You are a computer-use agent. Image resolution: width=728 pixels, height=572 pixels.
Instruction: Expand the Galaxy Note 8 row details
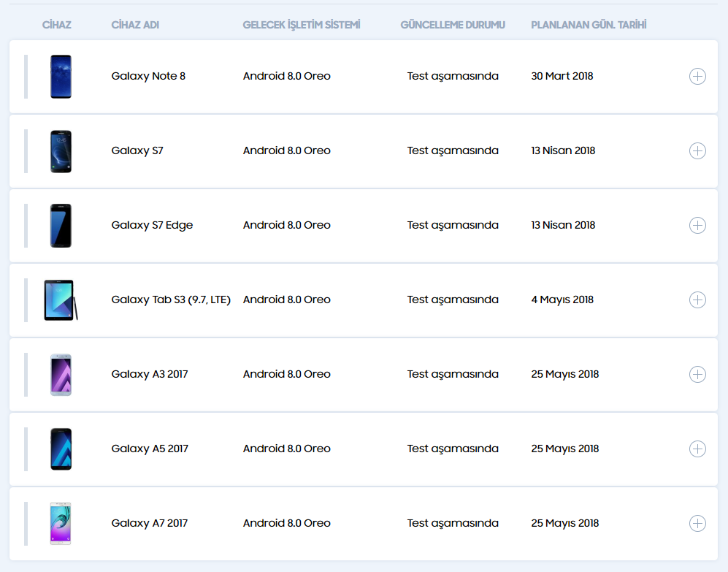click(x=697, y=76)
